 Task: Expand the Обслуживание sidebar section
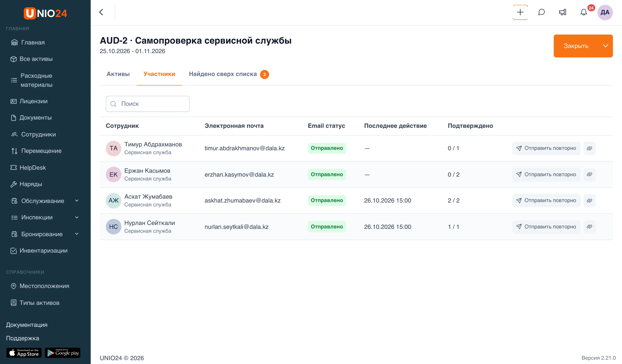coord(77,201)
